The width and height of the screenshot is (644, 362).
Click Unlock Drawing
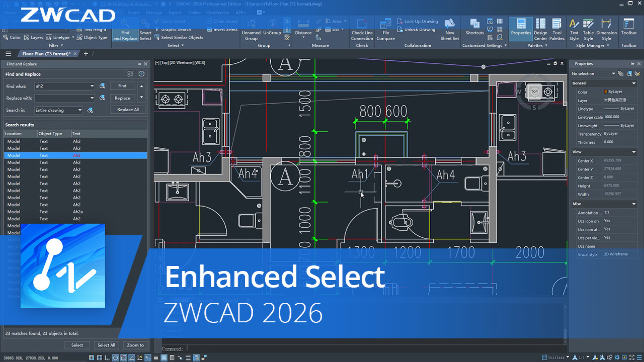coord(416,29)
